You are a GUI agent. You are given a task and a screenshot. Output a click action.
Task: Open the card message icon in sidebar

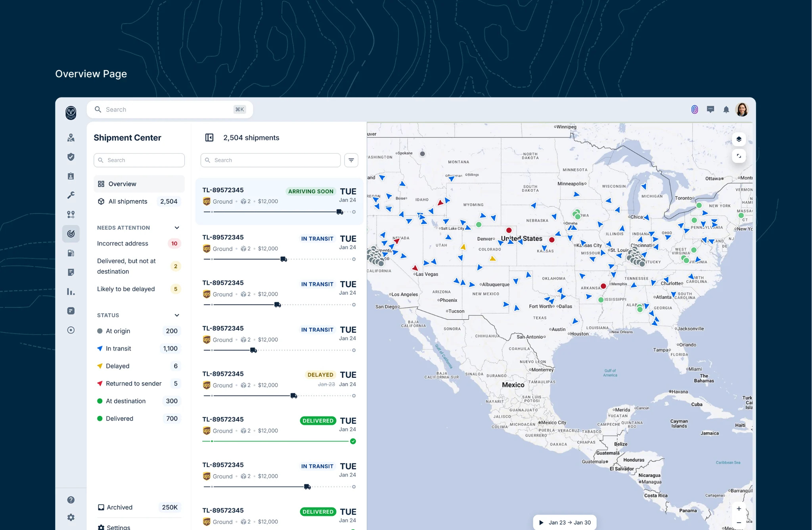point(71,311)
